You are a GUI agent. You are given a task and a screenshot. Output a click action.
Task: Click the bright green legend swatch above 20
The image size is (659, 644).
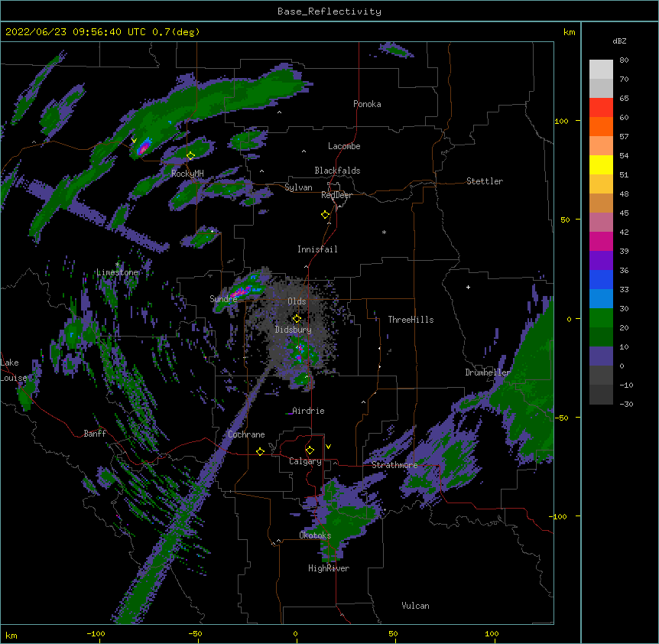601,318
